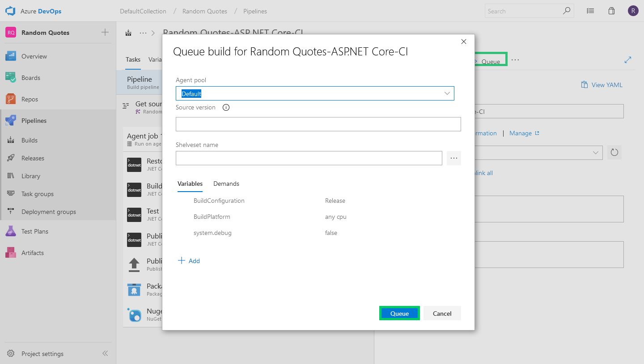Image resolution: width=644 pixels, height=364 pixels.
Task: Click plus icon next to Random Quotes
Action: click(x=105, y=32)
